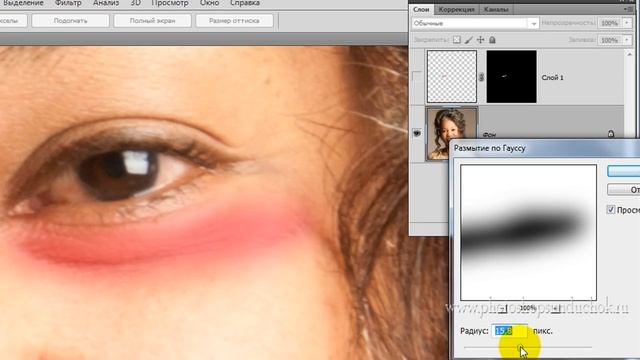The height and width of the screenshot is (360, 640).
Task: Select the Фон layer thumbnail
Action: 452,133
